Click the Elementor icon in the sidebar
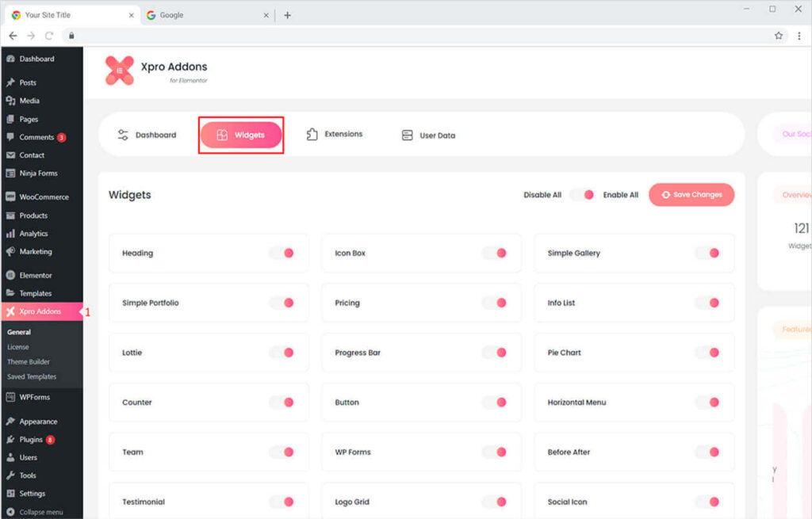The height and width of the screenshot is (519, 812). coord(10,276)
